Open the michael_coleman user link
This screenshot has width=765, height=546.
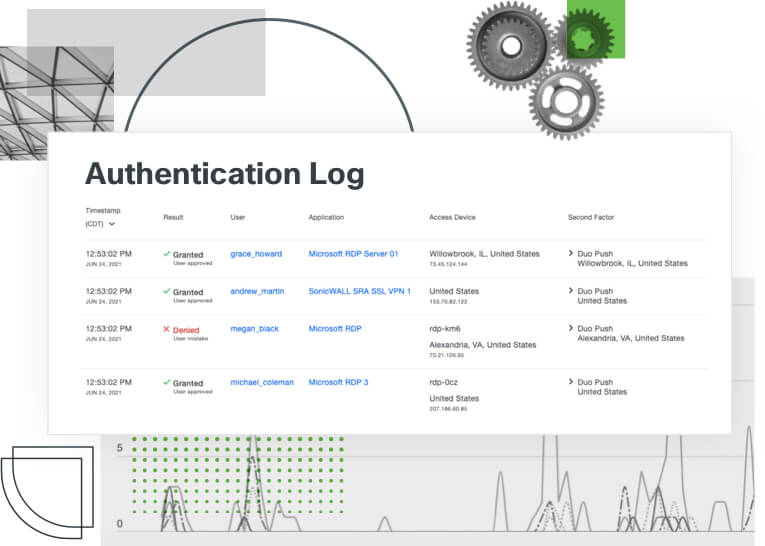(x=262, y=383)
